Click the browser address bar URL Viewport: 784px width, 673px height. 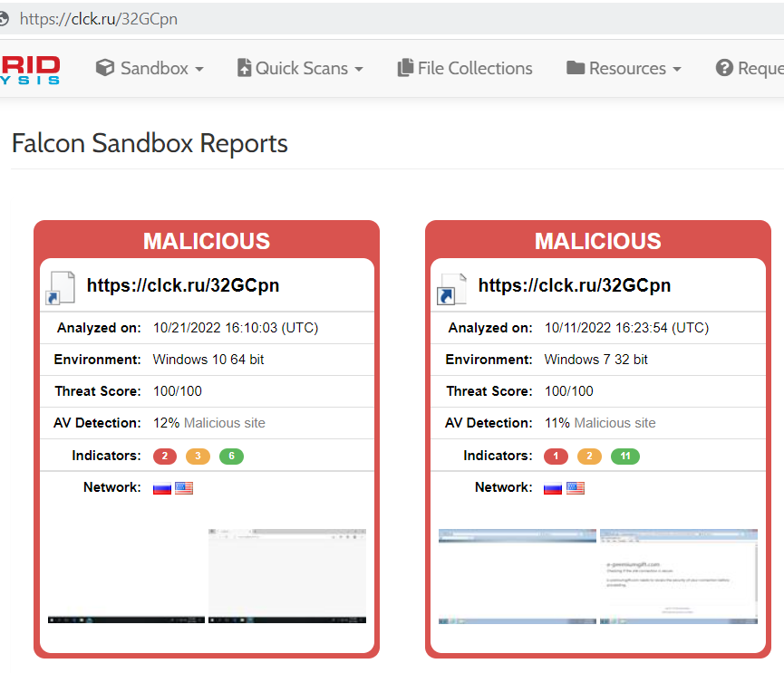[99, 19]
